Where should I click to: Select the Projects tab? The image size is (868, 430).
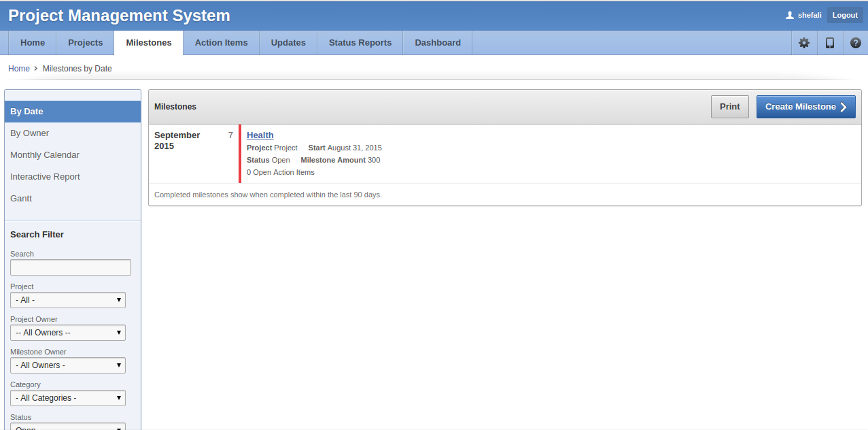tap(85, 43)
